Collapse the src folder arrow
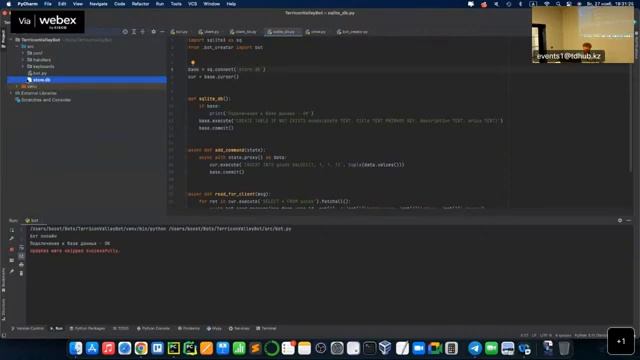640x360 pixels. click(x=18, y=47)
